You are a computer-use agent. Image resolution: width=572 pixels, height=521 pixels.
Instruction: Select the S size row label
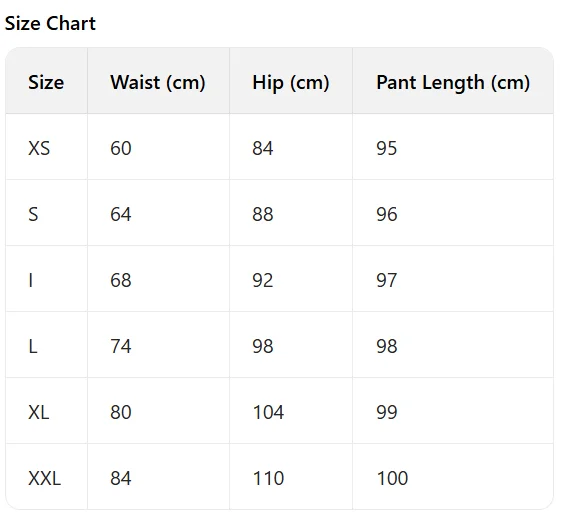click(33, 214)
